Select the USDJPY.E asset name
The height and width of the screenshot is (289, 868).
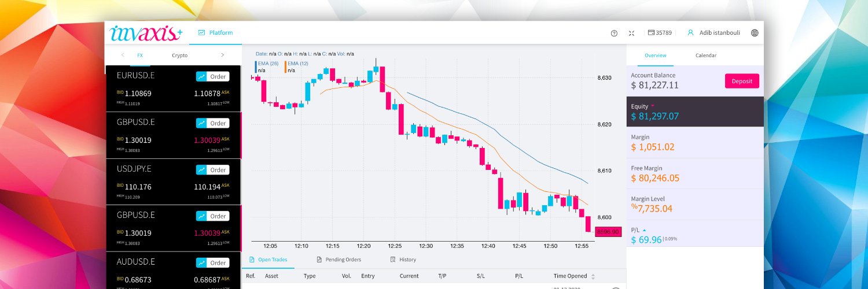point(134,169)
